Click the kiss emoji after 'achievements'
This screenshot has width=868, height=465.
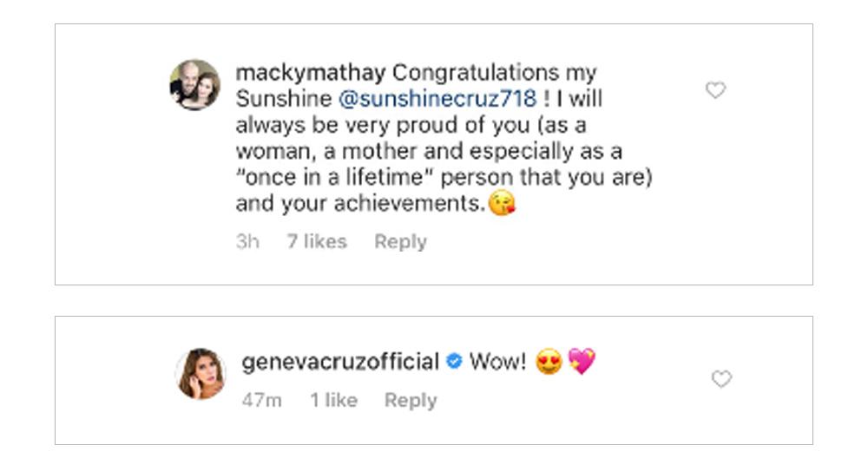point(503,205)
